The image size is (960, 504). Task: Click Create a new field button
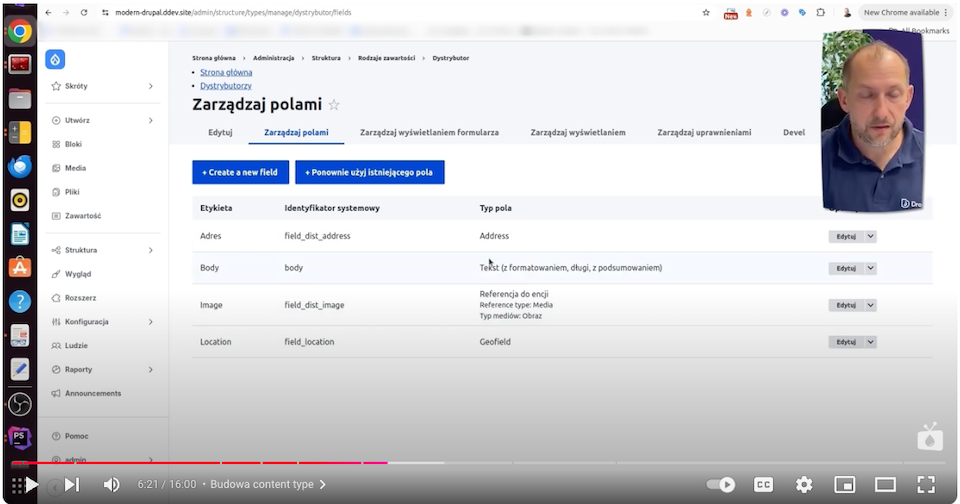pyautogui.click(x=241, y=172)
